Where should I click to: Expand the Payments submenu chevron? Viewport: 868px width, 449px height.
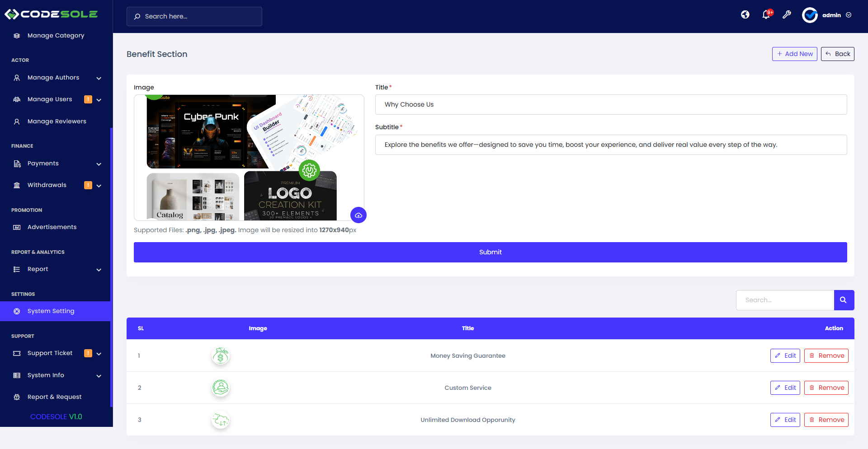coord(99,164)
